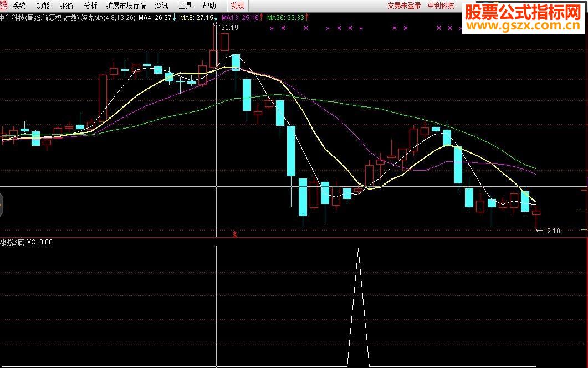Click the side panel handle on left edge

(1, 205)
